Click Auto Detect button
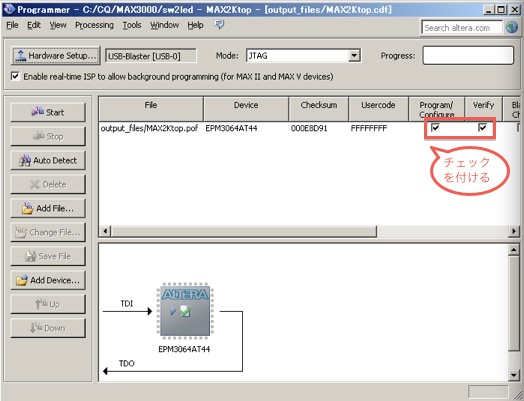 click(x=48, y=160)
